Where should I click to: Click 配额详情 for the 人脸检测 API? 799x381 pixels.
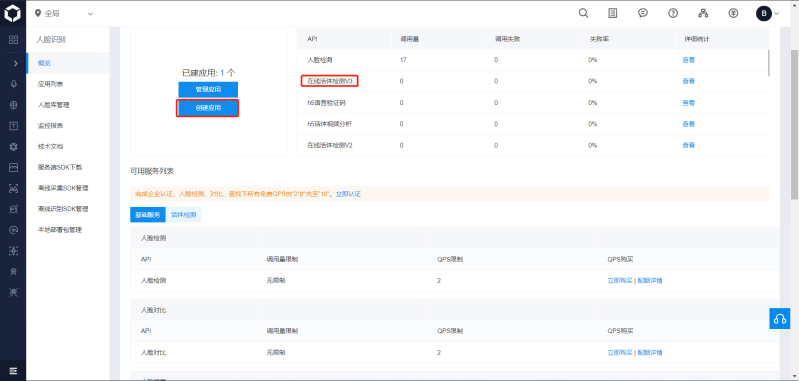650,280
